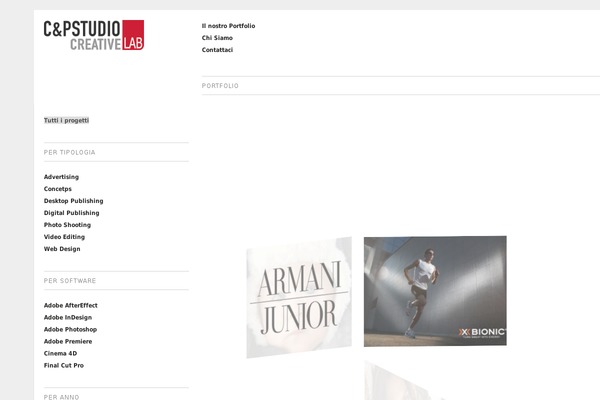Filter by Adobe AfterEffect software

(x=71, y=305)
